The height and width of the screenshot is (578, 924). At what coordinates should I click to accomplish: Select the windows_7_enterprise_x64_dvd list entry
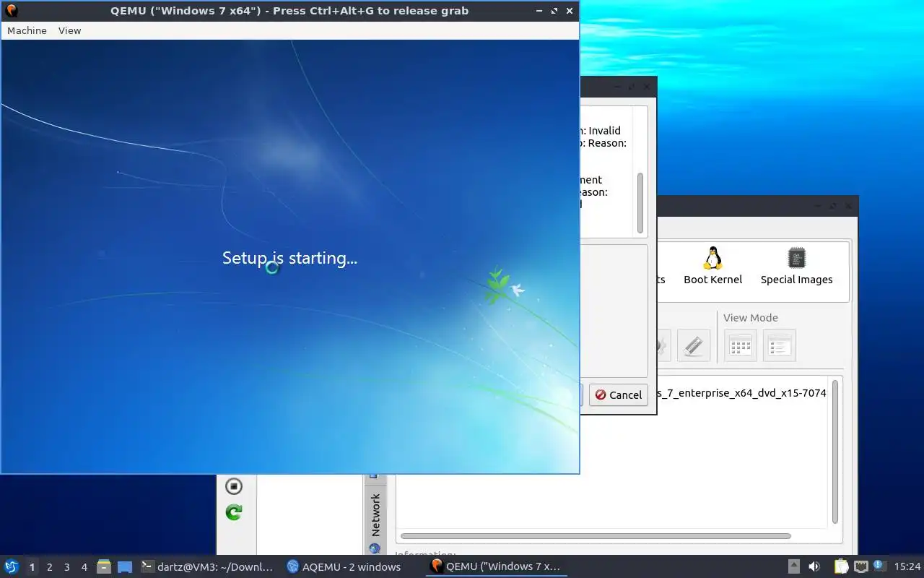(742, 393)
